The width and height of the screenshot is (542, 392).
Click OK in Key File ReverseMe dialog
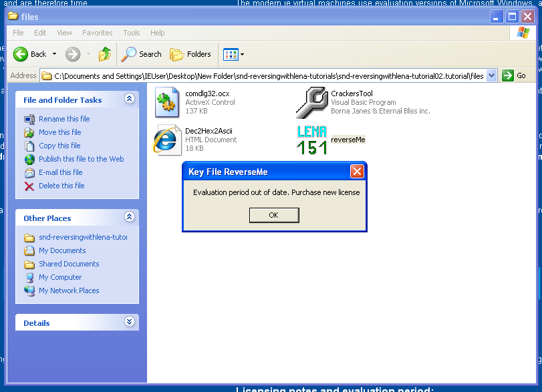(274, 215)
